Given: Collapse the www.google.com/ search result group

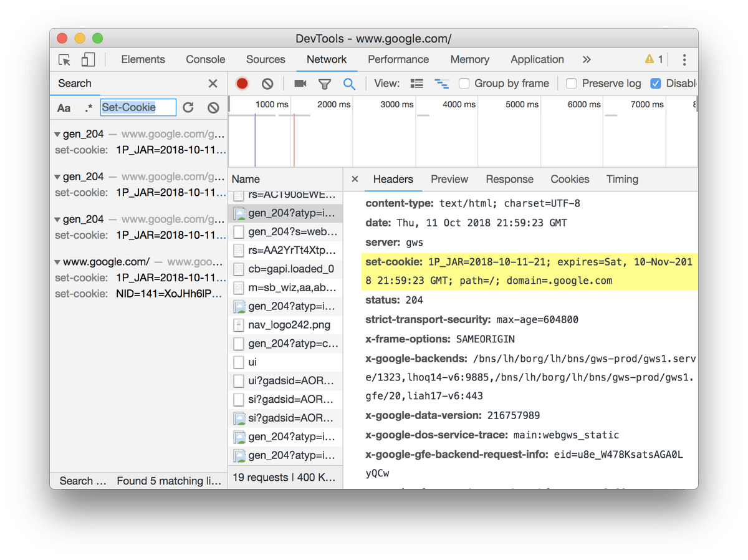Looking at the screenshot, I should pyautogui.click(x=57, y=262).
